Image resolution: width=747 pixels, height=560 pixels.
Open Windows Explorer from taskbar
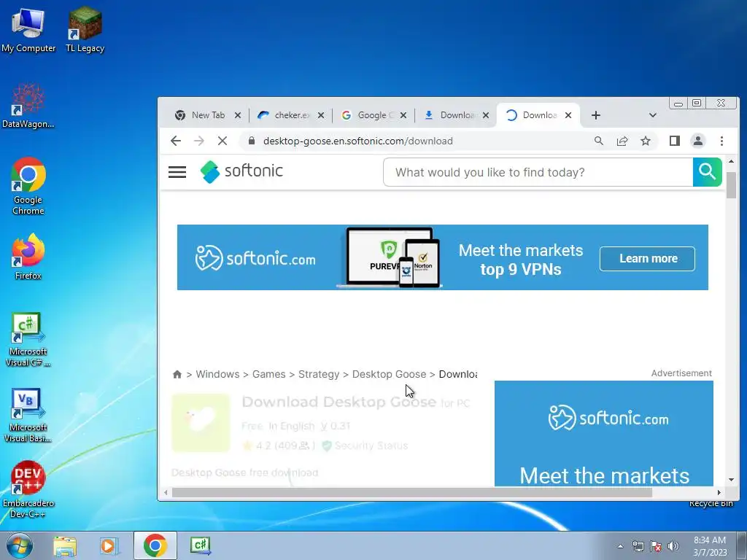tap(65, 545)
